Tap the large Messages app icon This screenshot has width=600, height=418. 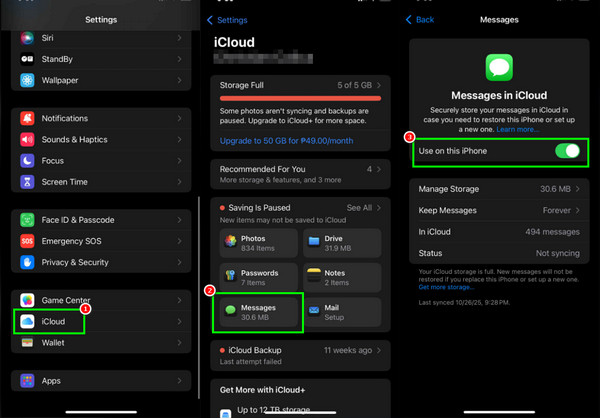[x=499, y=67]
